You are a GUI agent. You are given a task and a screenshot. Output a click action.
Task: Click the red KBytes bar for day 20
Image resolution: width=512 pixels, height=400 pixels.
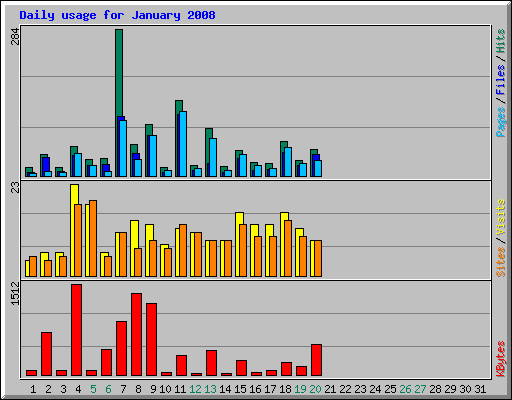click(x=316, y=360)
